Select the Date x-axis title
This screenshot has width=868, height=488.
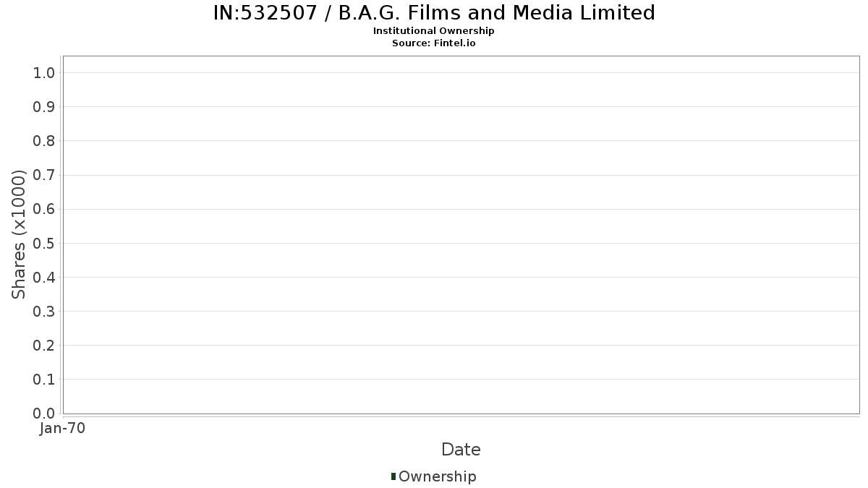point(461,450)
